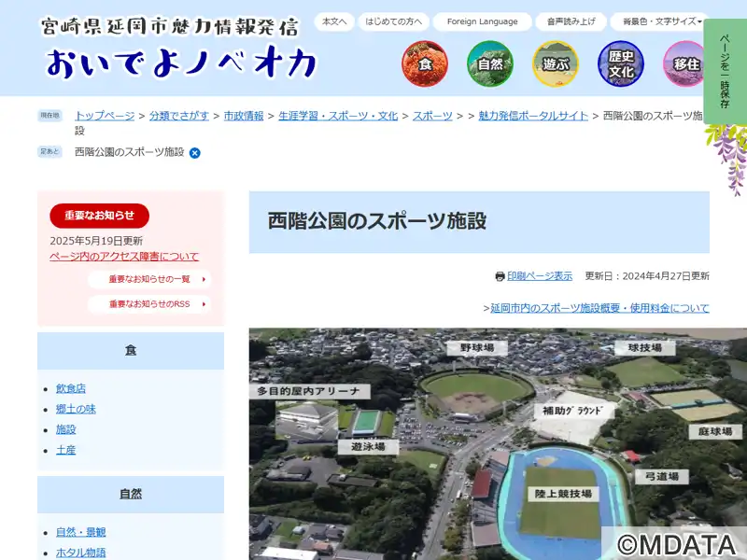The height and width of the screenshot is (560, 747).
Task: Click 庭球場 label on aerial photo
Action: click(715, 432)
